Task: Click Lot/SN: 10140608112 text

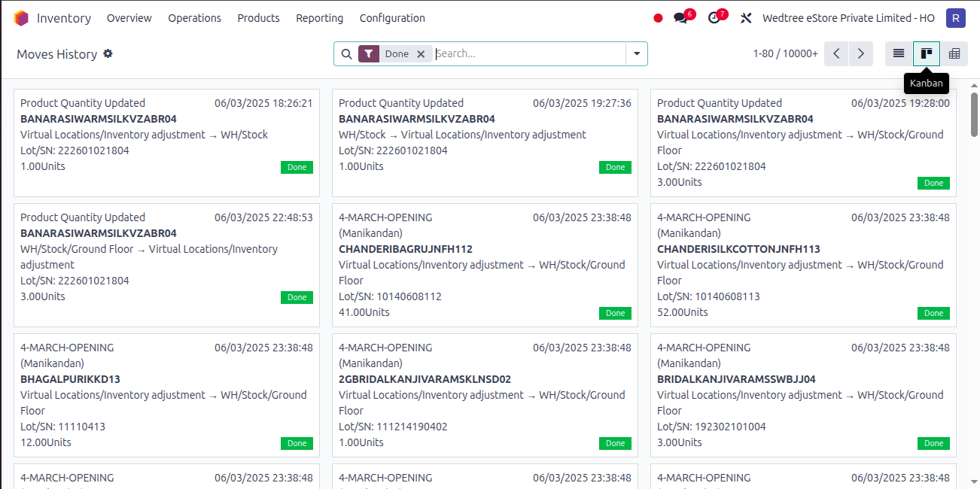Action: (x=390, y=296)
